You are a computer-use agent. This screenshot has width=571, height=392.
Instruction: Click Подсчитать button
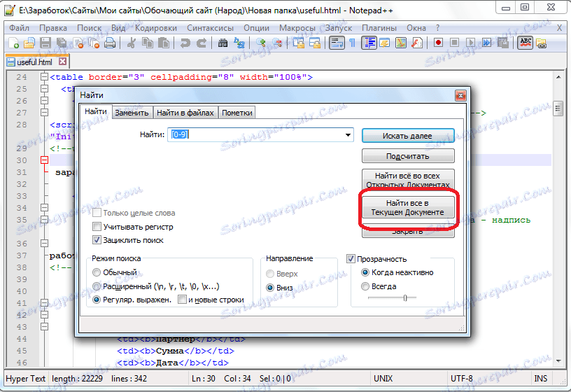point(408,156)
